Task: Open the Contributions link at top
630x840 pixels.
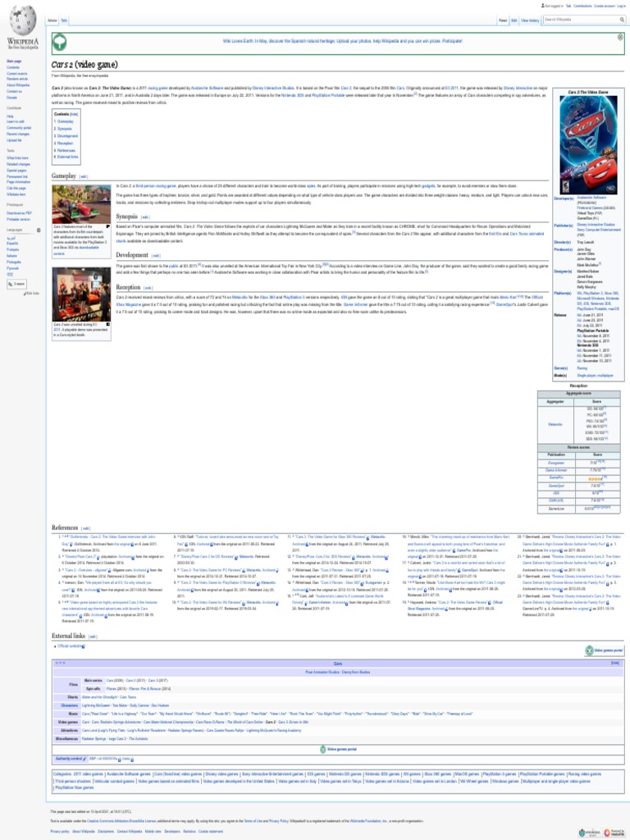Action: point(583,6)
